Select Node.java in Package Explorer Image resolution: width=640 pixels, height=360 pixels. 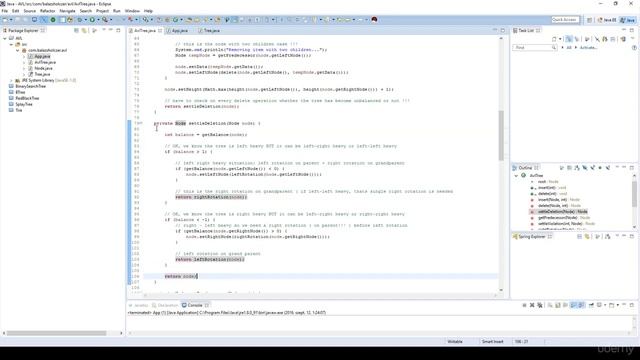(43, 68)
